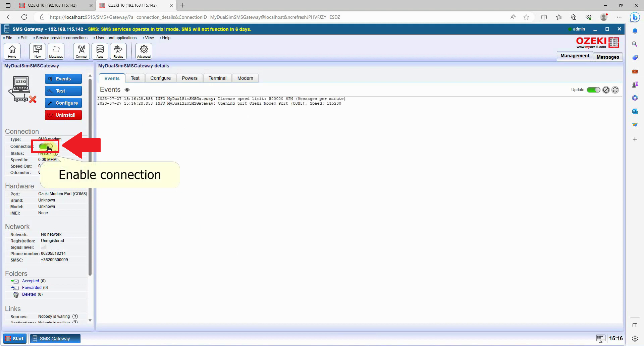Switch to the Configure tab
This screenshot has width=644, height=346.
(161, 78)
